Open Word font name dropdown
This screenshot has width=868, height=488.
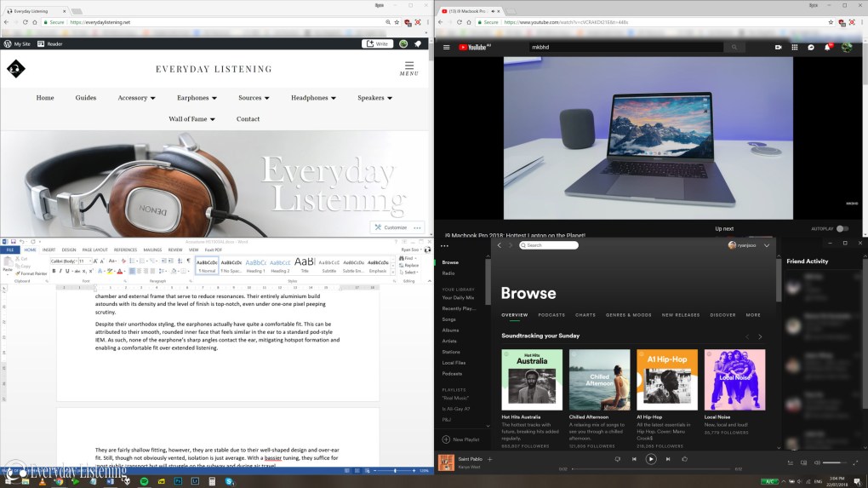click(76, 261)
